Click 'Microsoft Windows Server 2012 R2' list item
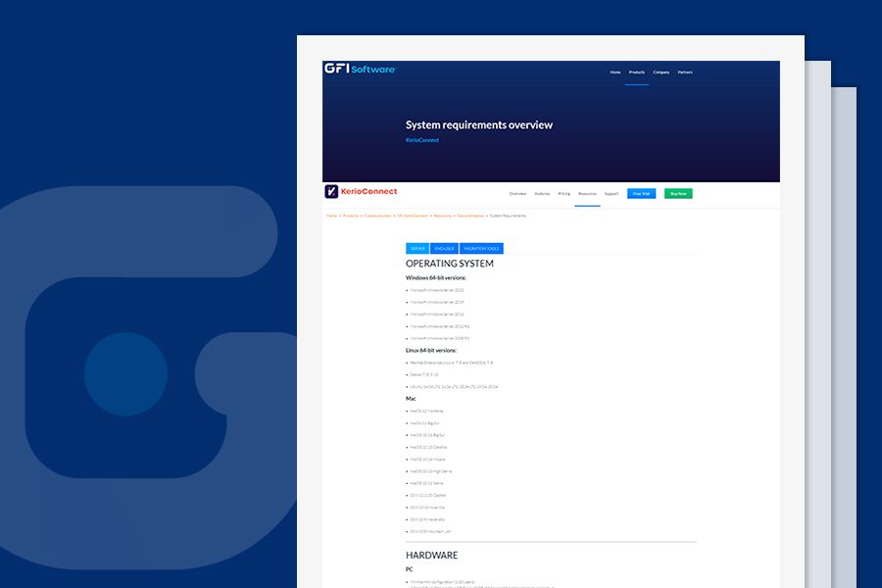 439,326
